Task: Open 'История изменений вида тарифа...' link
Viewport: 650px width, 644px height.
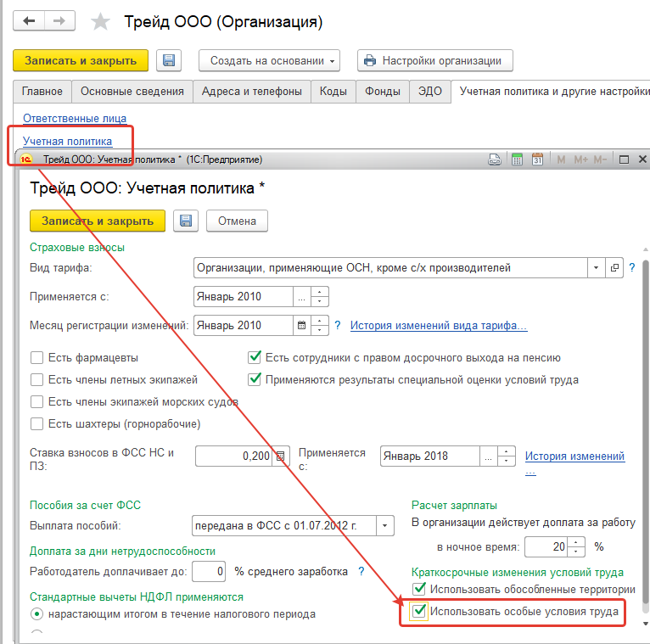Action: (x=439, y=326)
